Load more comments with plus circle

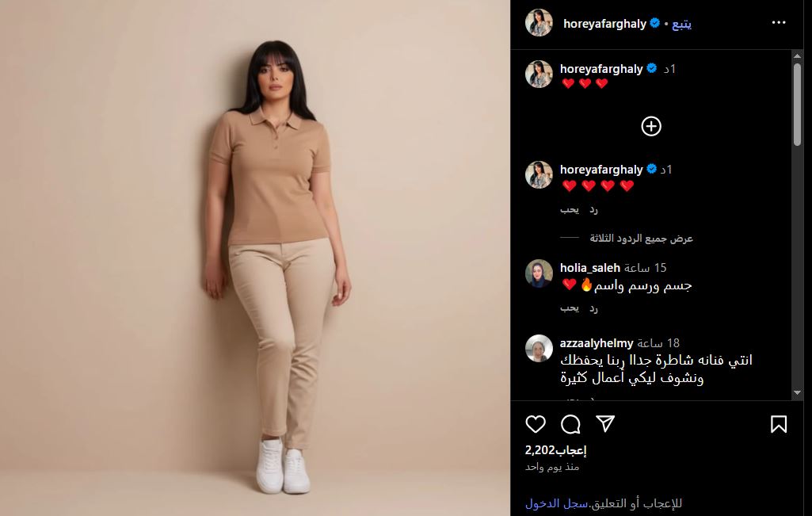651,126
